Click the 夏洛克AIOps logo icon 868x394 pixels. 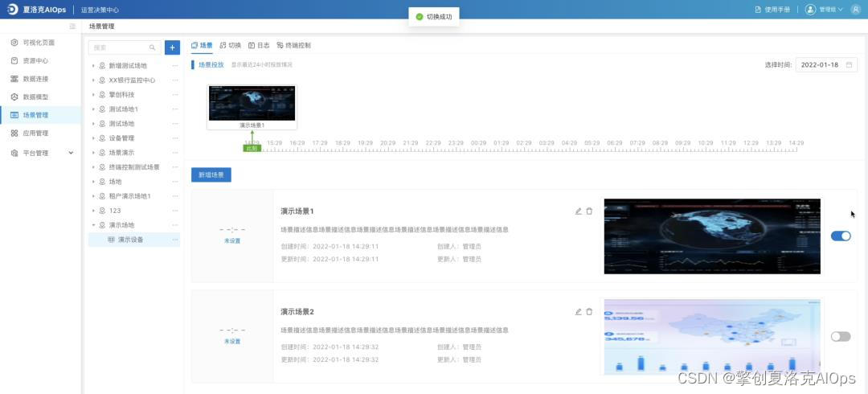click(x=12, y=10)
